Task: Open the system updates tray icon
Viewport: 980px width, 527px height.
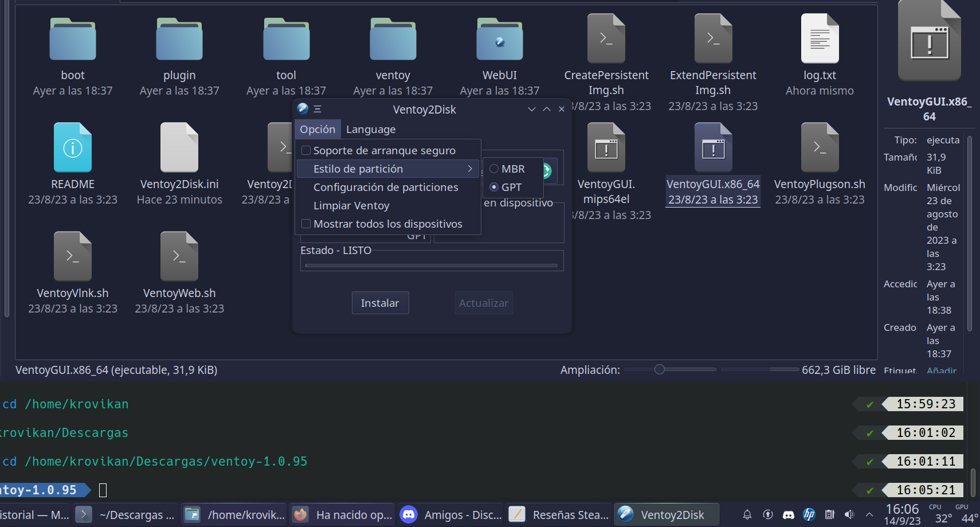Action: click(x=768, y=515)
